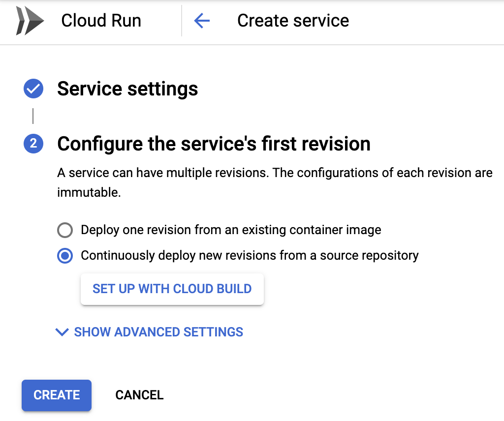
Task: Click the Cloud Run product title
Action: click(x=101, y=21)
